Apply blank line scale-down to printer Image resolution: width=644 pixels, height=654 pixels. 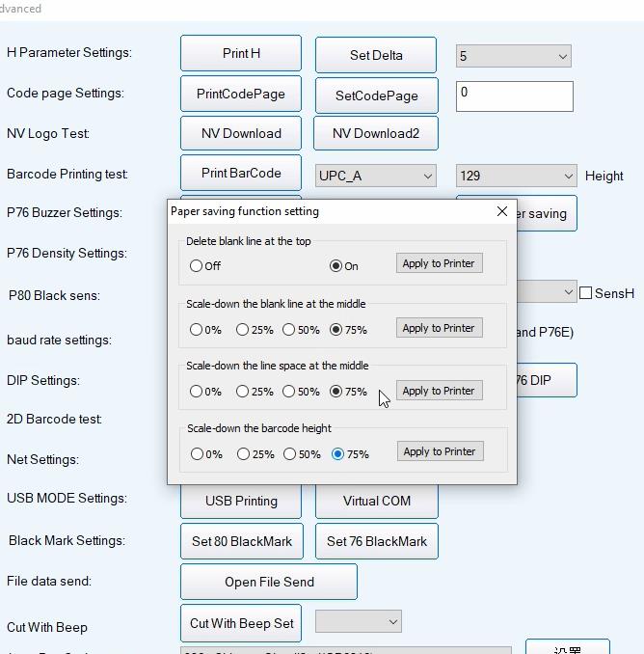(x=440, y=328)
